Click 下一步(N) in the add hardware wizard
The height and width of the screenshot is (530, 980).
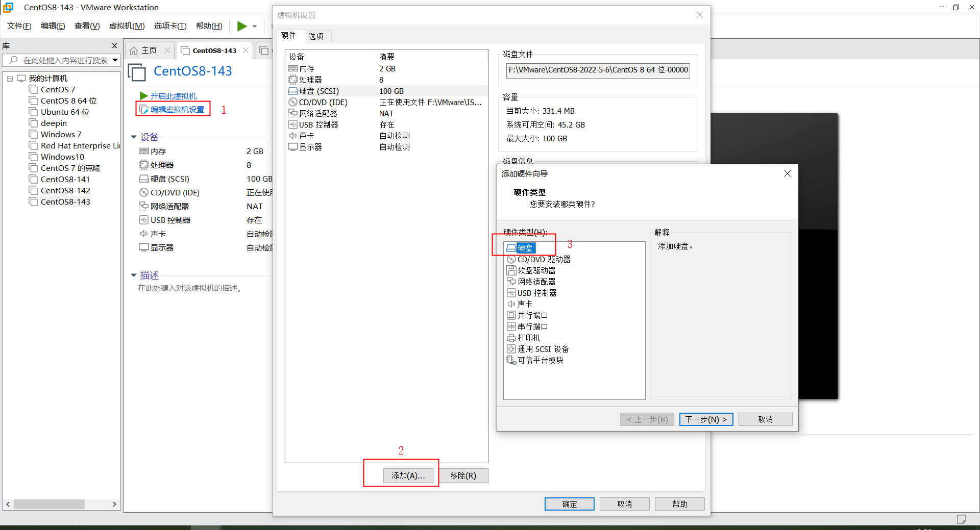tap(706, 419)
